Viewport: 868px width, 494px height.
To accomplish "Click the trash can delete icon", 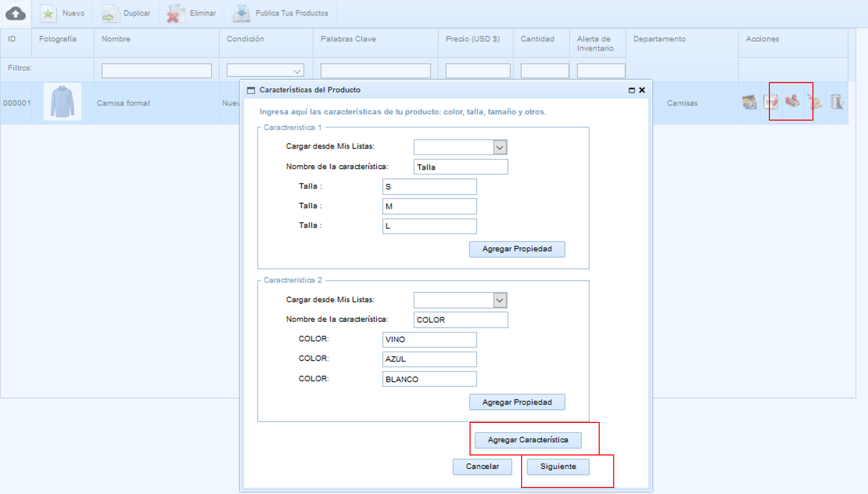I will (x=836, y=102).
